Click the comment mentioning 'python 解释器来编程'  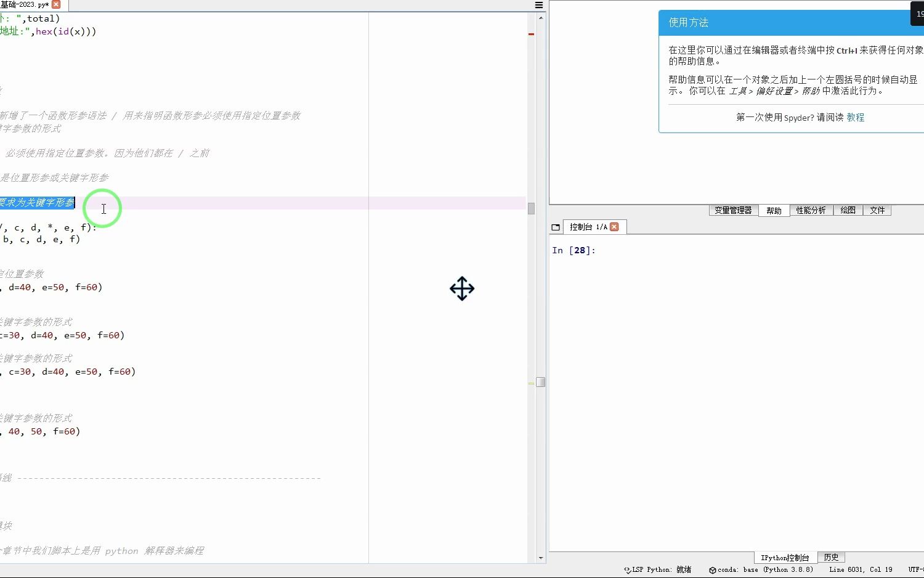click(102, 551)
